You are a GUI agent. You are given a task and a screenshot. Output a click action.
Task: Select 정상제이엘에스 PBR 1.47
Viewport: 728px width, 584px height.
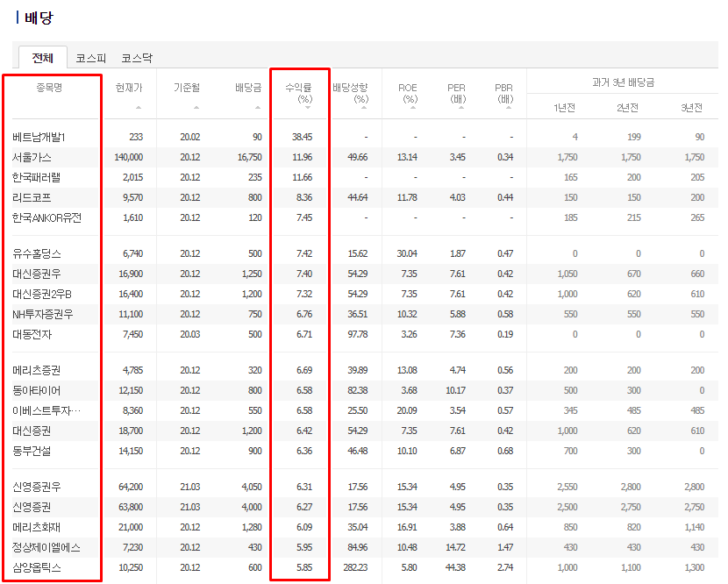[505, 547]
